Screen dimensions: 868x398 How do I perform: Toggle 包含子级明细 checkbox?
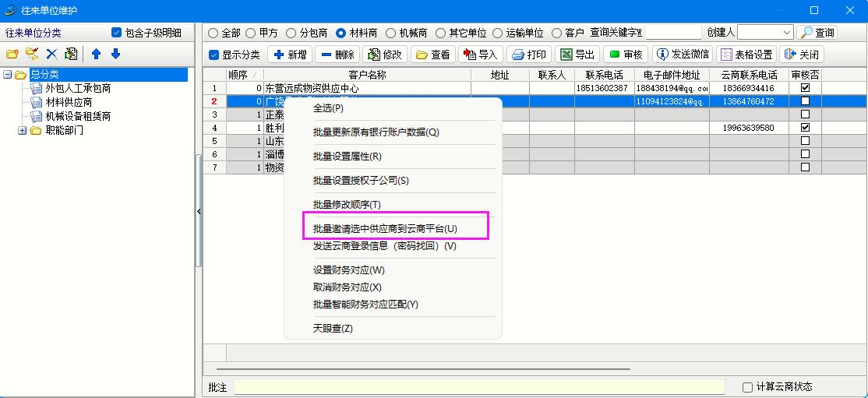117,33
